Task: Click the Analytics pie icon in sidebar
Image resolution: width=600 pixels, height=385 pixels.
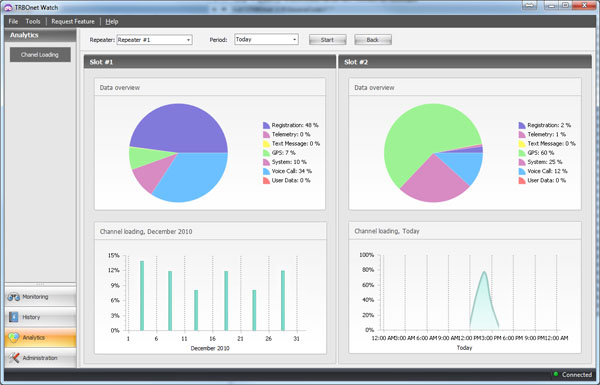Action: [x=14, y=337]
